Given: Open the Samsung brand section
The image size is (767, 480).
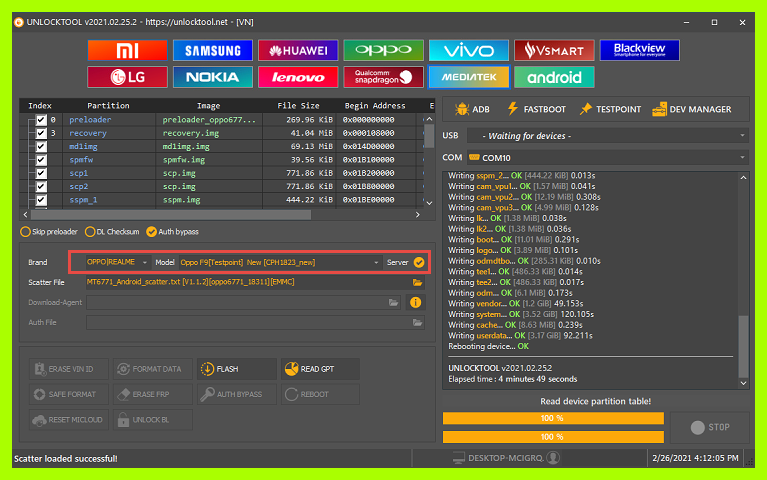Looking at the screenshot, I should pyautogui.click(x=212, y=50).
